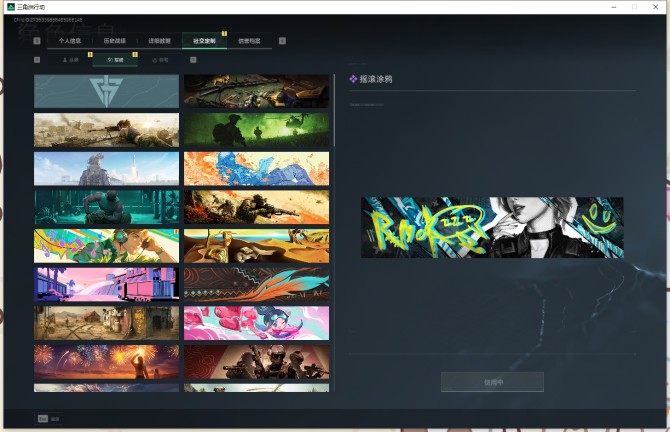The image size is (670, 432).
Task: Minimize the 三角洲行动 window
Action: (x=614, y=7)
